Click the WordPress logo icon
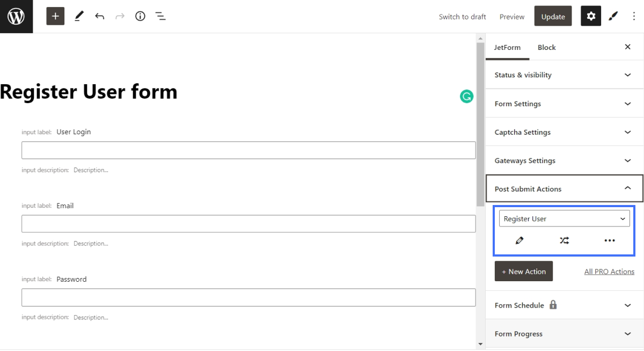This screenshot has height=351, width=644. tap(16, 17)
